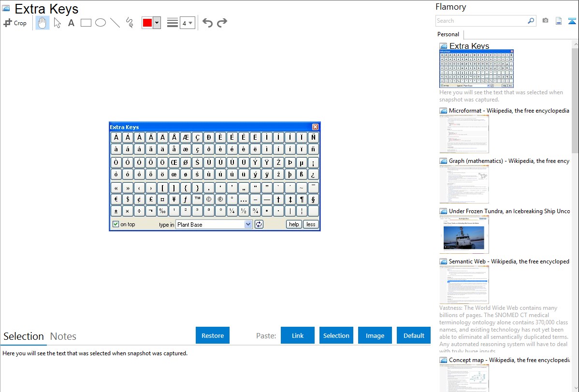Click the magnifier search icon
This screenshot has height=392, width=579.
pyautogui.click(x=531, y=21)
